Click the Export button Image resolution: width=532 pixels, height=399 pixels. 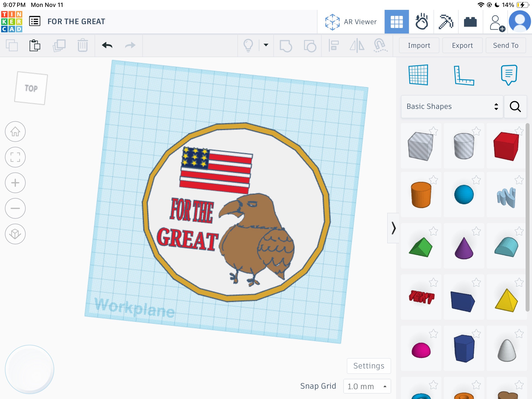[462, 46]
